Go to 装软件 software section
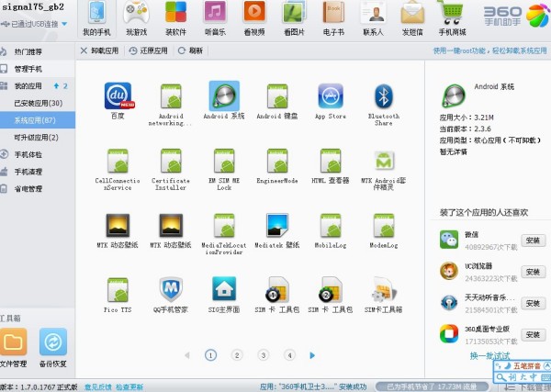This screenshot has width=551, height=392. 175,19
